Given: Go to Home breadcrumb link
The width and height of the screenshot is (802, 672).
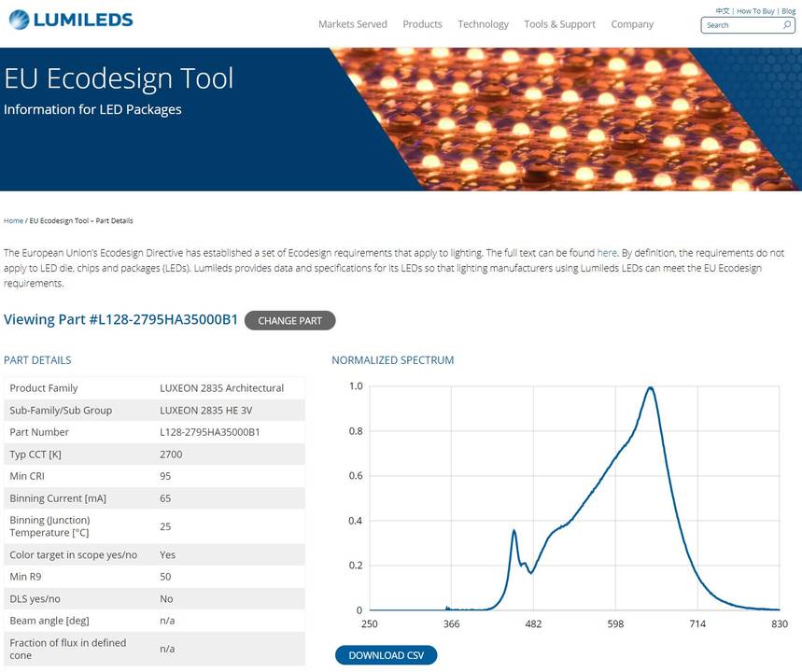Looking at the screenshot, I should [13, 220].
